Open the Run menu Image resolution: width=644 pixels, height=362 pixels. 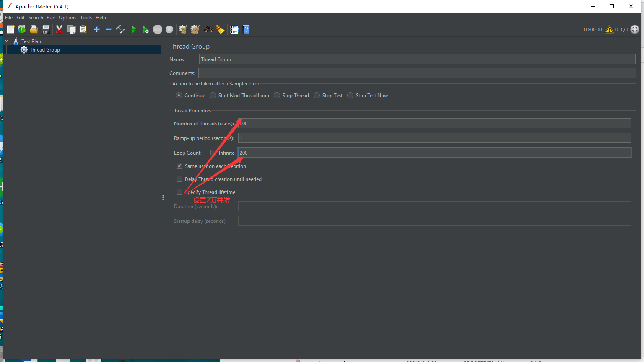tap(51, 18)
